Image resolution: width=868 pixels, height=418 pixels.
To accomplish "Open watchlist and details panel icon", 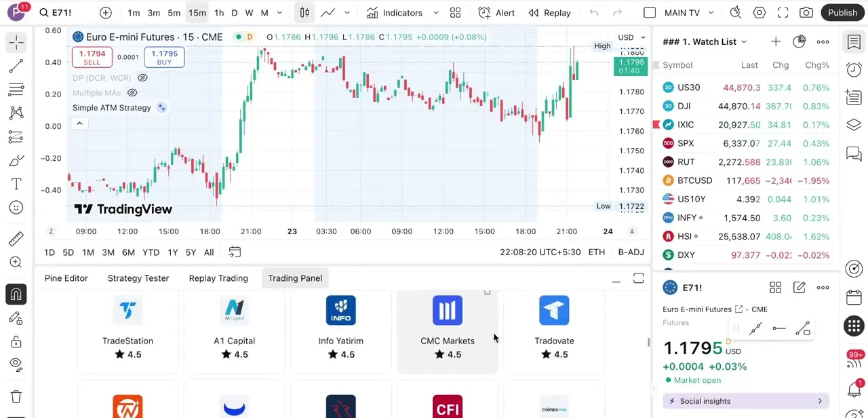I will [x=854, y=42].
